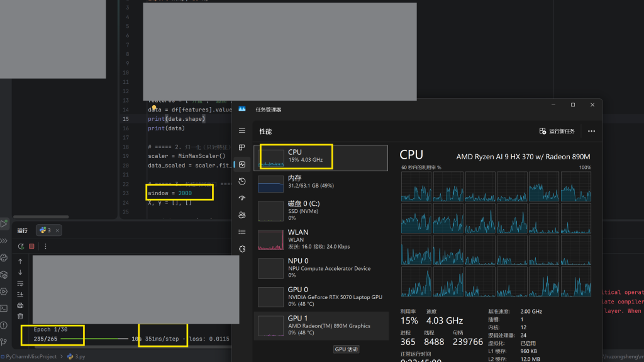Close the run tab named 3
This screenshot has width=644, height=362.
point(57,231)
